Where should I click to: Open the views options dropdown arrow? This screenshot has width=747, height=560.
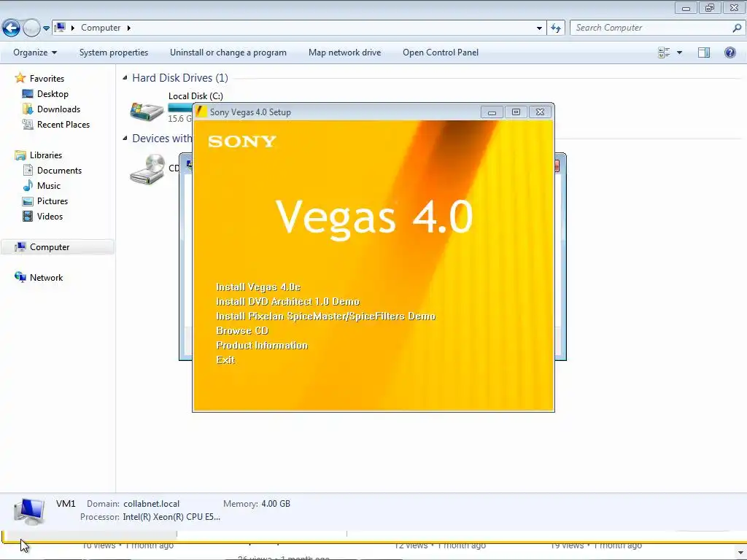click(x=679, y=52)
